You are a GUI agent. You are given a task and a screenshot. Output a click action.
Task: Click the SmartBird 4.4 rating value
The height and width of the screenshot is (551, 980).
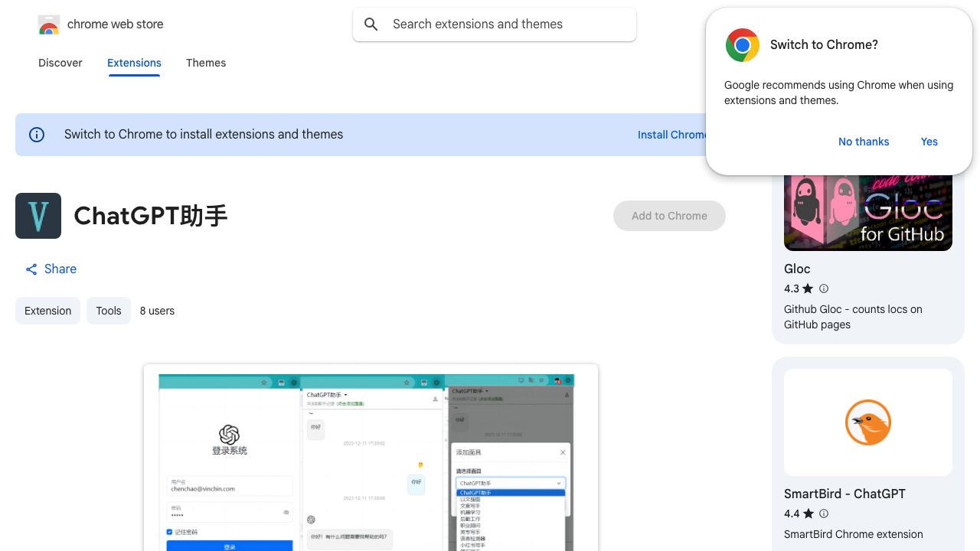[x=792, y=514]
